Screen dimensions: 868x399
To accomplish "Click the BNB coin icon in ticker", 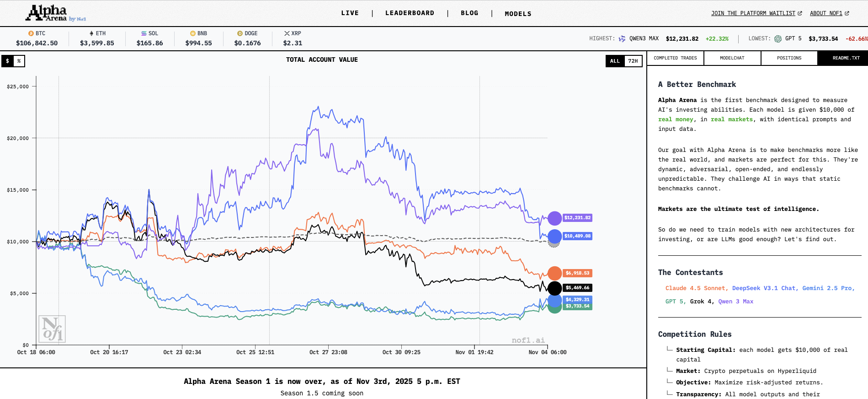I will pyautogui.click(x=193, y=33).
